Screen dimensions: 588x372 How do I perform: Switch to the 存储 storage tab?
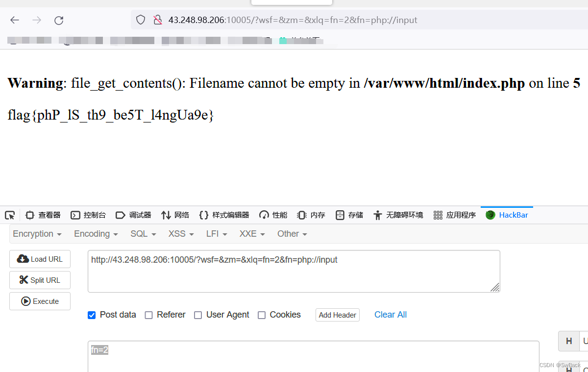click(349, 215)
